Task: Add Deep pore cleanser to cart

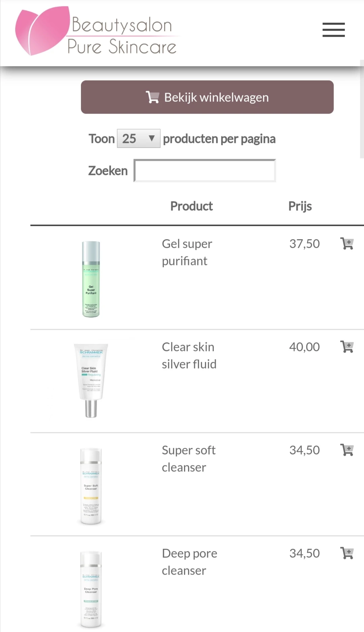Action: point(347,553)
